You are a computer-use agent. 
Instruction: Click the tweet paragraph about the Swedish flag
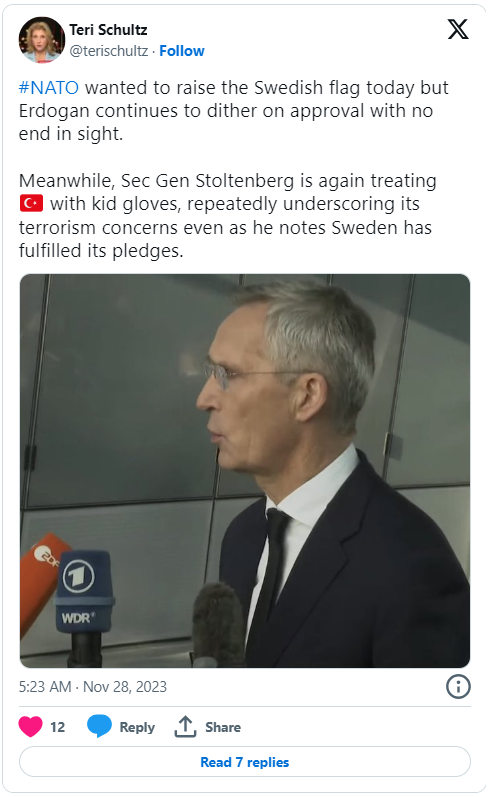coord(234,111)
